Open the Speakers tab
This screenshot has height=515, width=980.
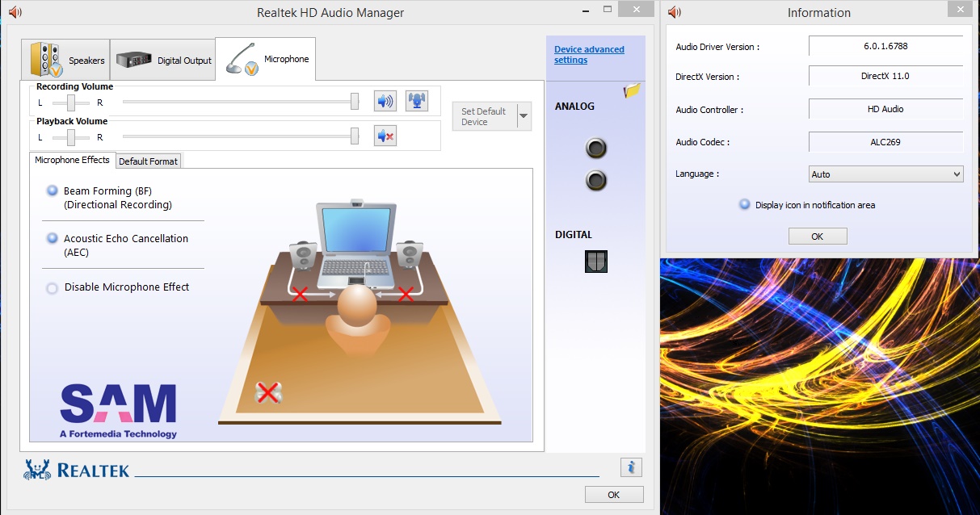coord(66,60)
